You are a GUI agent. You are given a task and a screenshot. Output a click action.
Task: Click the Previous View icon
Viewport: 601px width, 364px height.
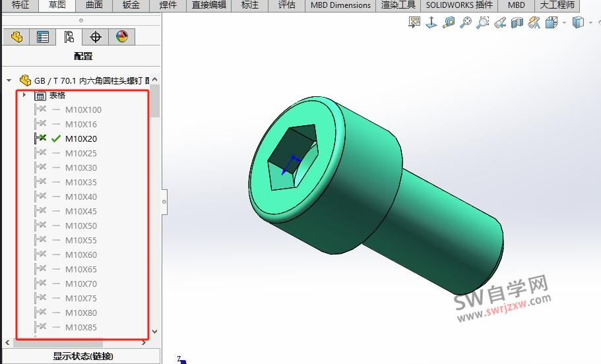click(x=500, y=22)
